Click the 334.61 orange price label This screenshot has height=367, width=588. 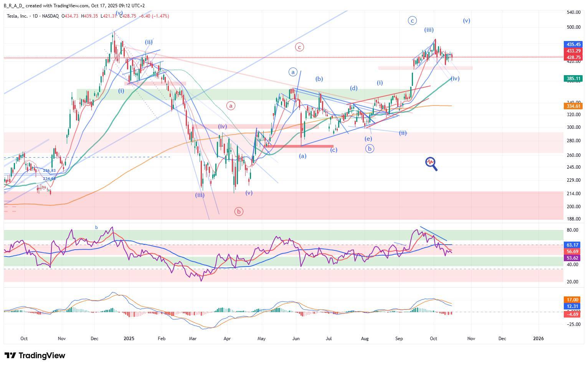pos(573,106)
